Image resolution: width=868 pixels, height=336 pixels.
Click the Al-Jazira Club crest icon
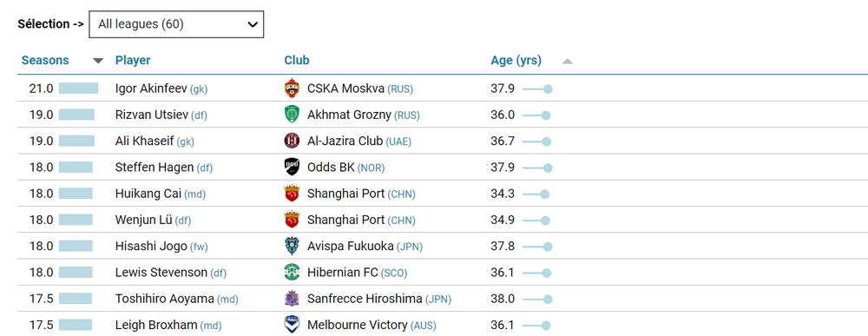[291, 141]
